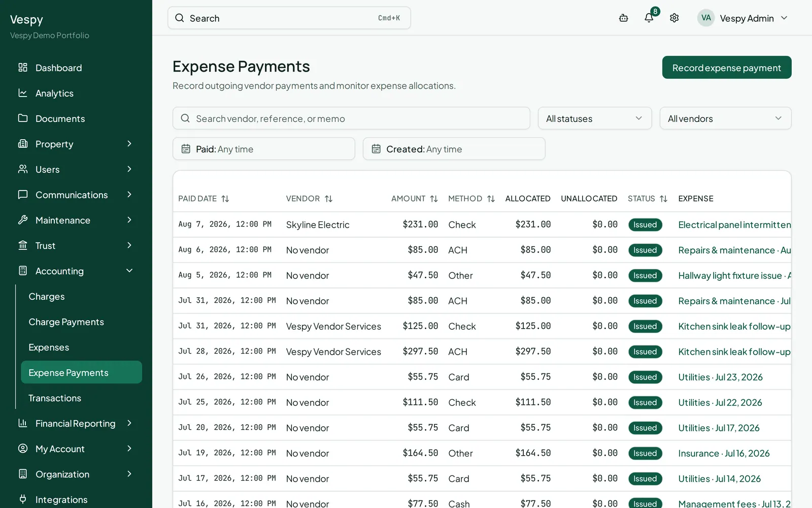Expand the Users sidebar section chevron
The height and width of the screenshot is (508, 812).
129,169
